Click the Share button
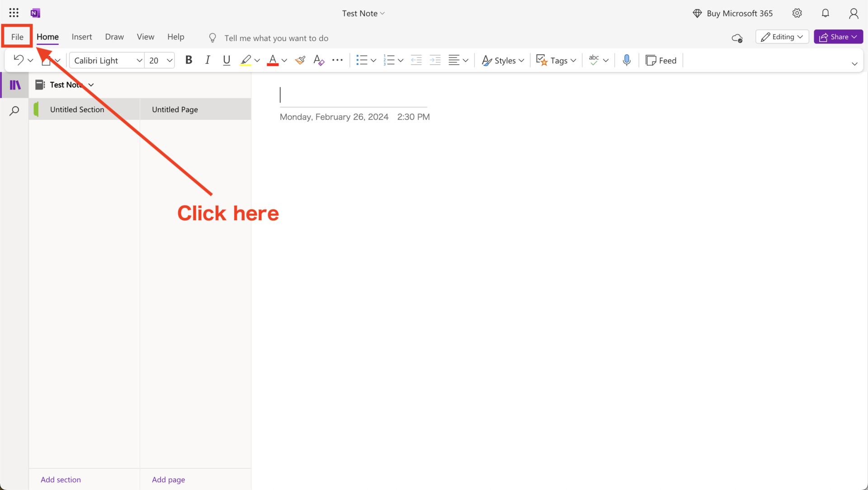This screenshot has height=490, width=868. tap(838, 37)
